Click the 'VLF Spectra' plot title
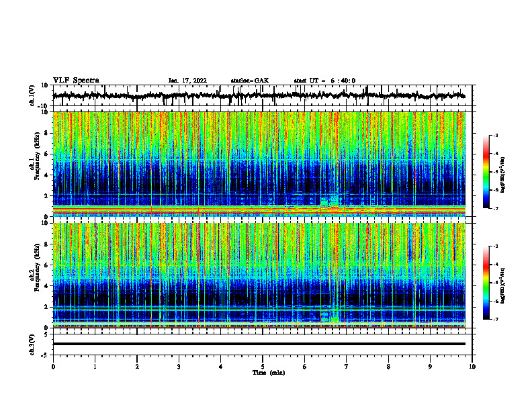 tap(76, 81)
